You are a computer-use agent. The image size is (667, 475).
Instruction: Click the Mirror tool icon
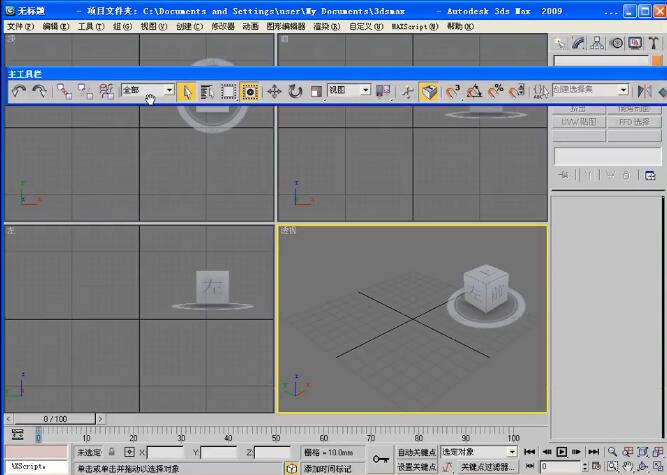pos(644,91)
